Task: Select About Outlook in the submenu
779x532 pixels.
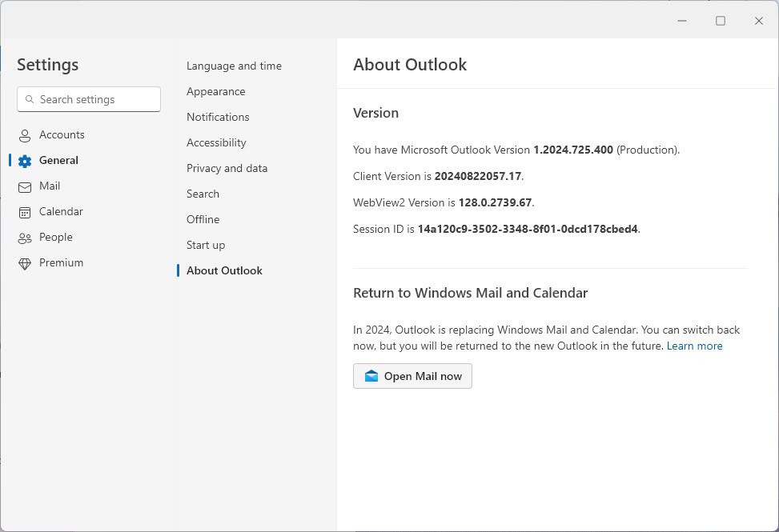Action: point(224,270)
